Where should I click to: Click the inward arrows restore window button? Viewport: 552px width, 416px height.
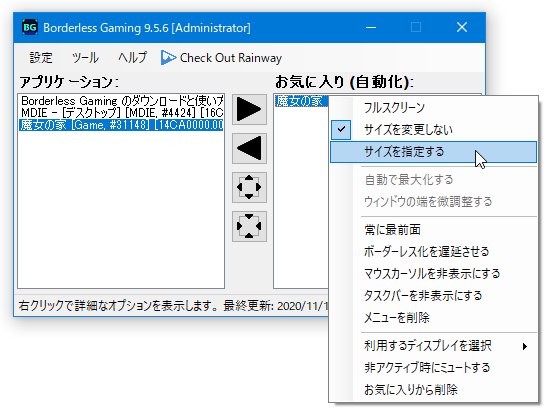(x=249, y=226)
